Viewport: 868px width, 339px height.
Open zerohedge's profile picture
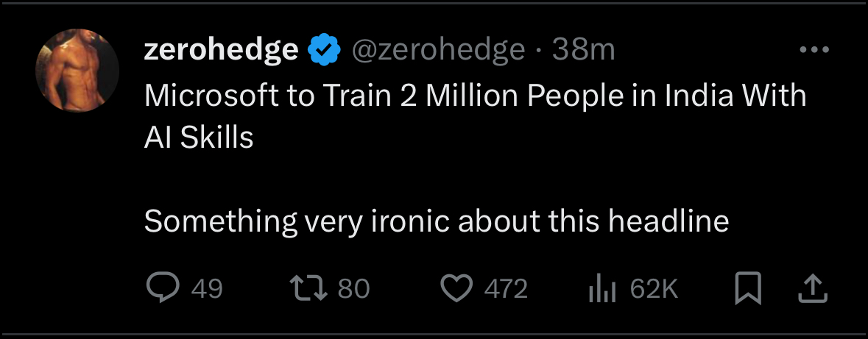(77, 70)
